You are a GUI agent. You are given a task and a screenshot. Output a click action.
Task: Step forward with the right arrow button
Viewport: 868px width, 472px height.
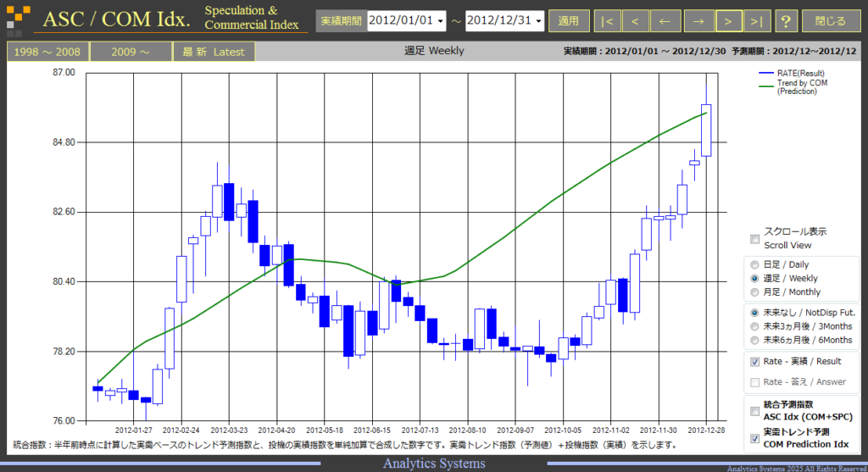tap(698, 21)
